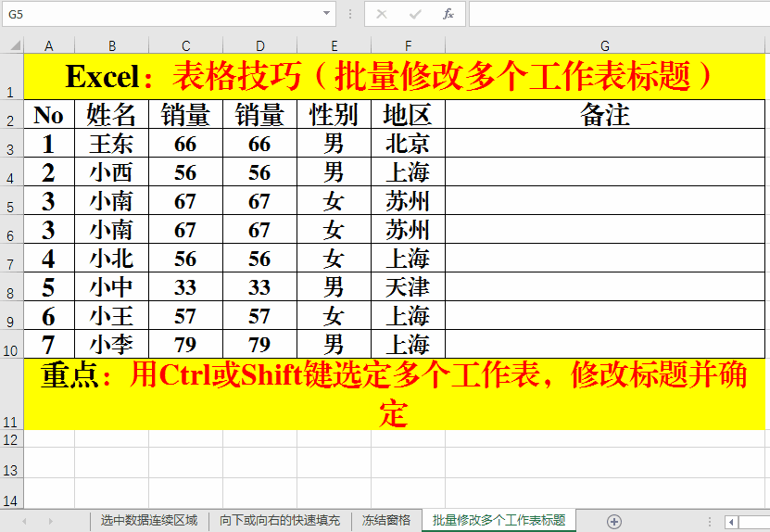The width and height of the screenshot is (770, 532).
Task: Click into the formula bar input
Action: coord(619,14)
